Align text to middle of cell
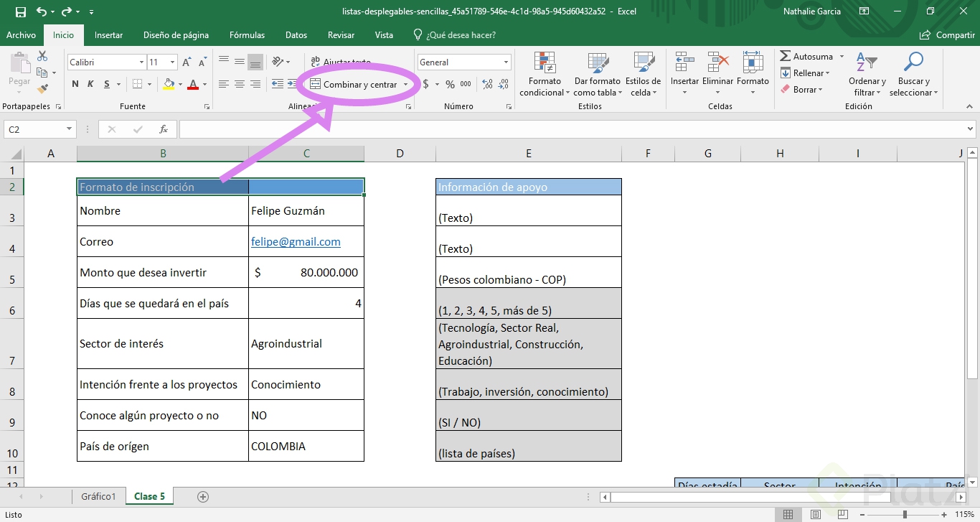Viewport: 980px width, 522px height. click(x=239, y=62)
